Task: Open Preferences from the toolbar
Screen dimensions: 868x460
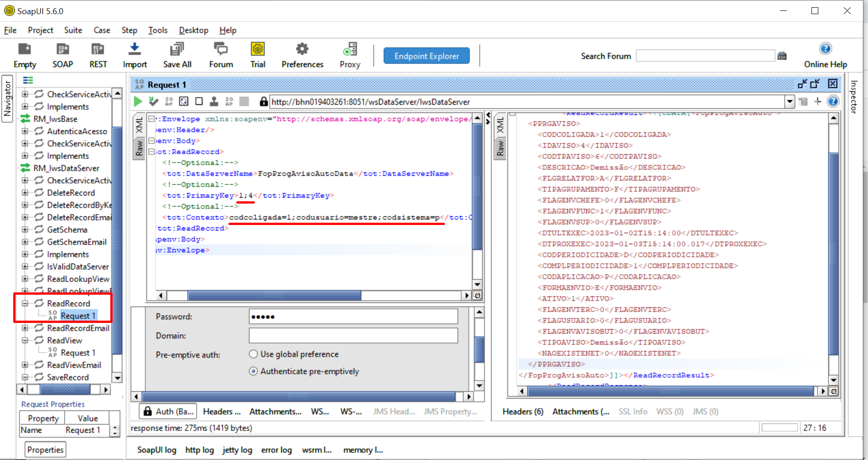Action: tap(302, 55)
